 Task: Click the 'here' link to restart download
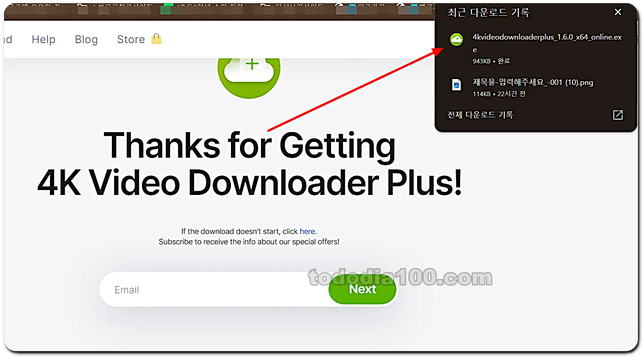point(307,231)
